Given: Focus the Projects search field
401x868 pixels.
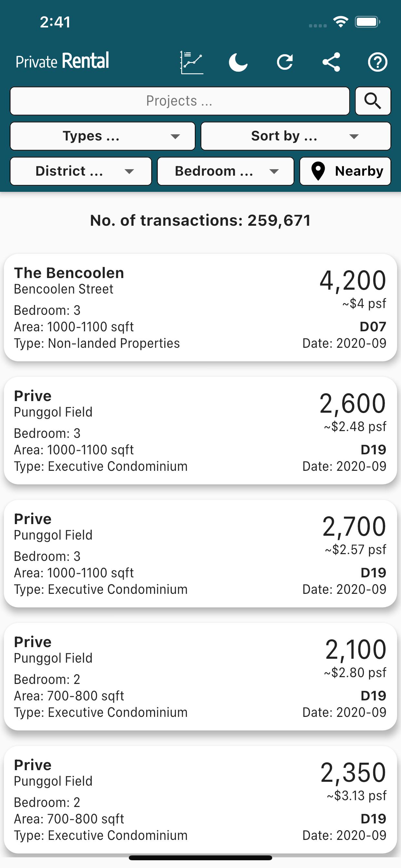Looking at the screenshot, I should pyautogui.click(x=180, y=101).
